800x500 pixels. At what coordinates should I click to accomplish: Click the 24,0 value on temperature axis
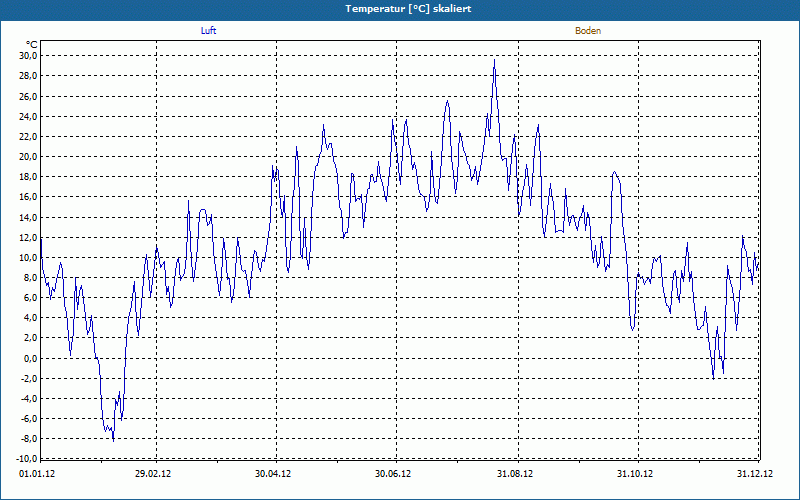pos(29,116)
